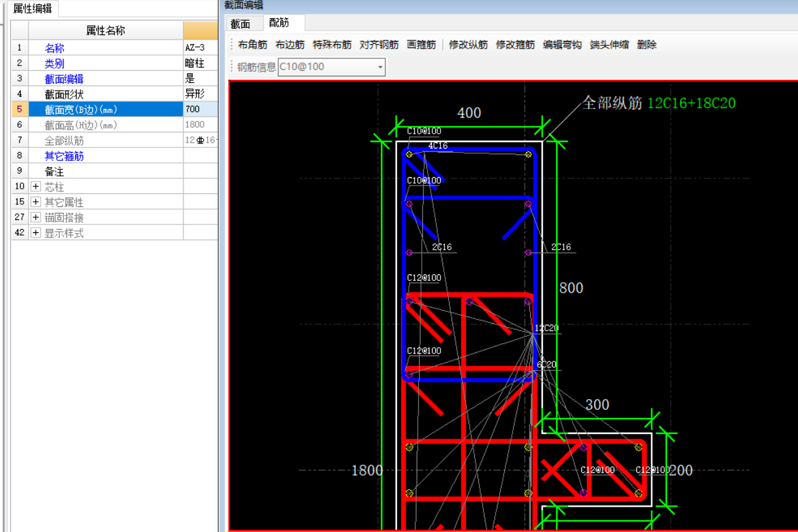The image size is (798, 532).
Task: Click the 异形 section shape value
Action: click(x=200, y=95)
